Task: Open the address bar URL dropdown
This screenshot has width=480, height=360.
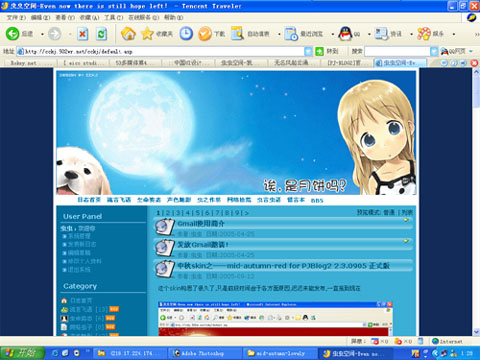Action: pyautogui.click(x=308, y=51)
